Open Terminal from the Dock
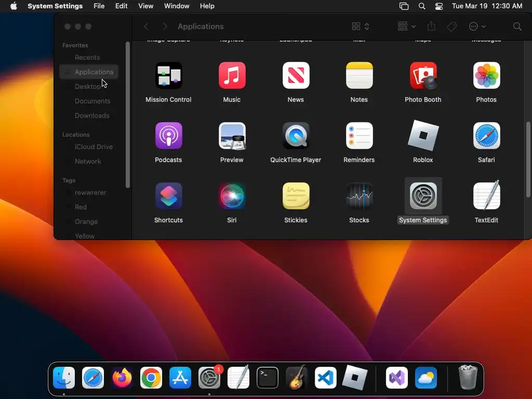This screenshot has height=399, width=532. tap(268, 378)
